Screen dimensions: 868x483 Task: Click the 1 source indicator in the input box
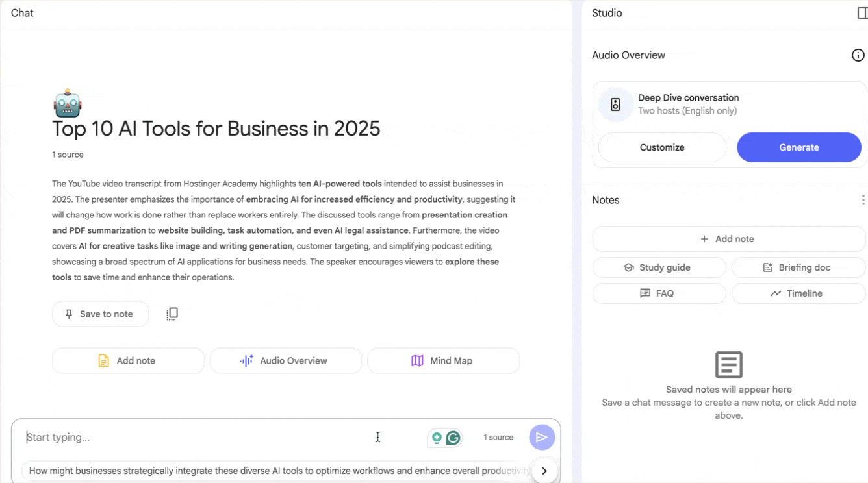coord(498,438)
